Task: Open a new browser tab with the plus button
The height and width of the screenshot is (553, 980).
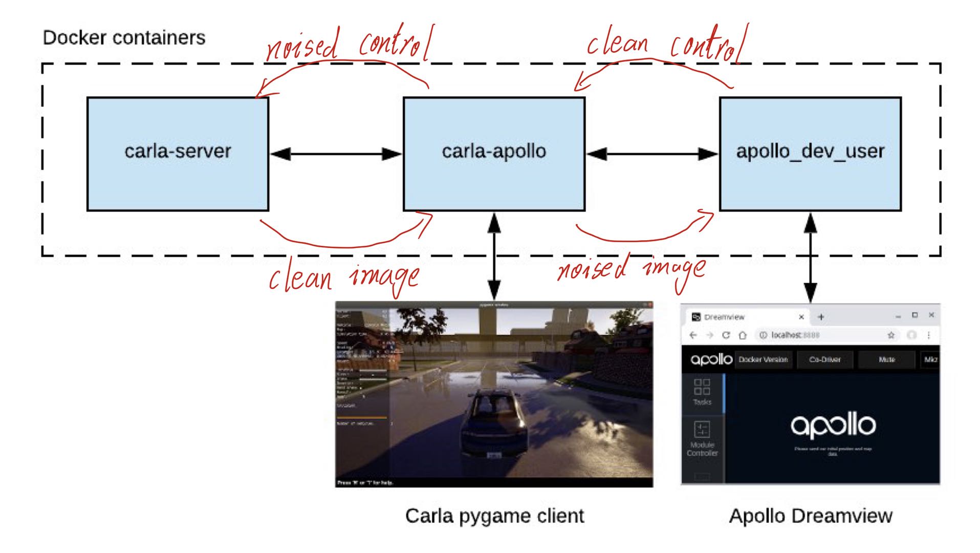Action: coord(821,317)
